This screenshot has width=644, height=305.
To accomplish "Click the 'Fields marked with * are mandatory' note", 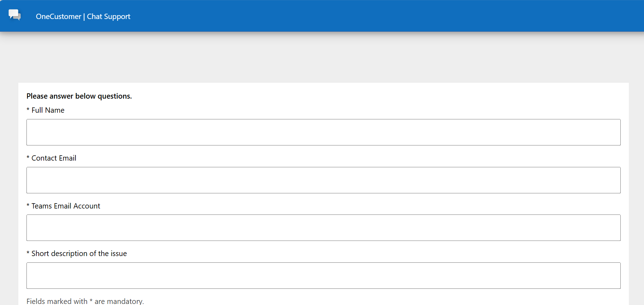I will [x=85, y=301].
